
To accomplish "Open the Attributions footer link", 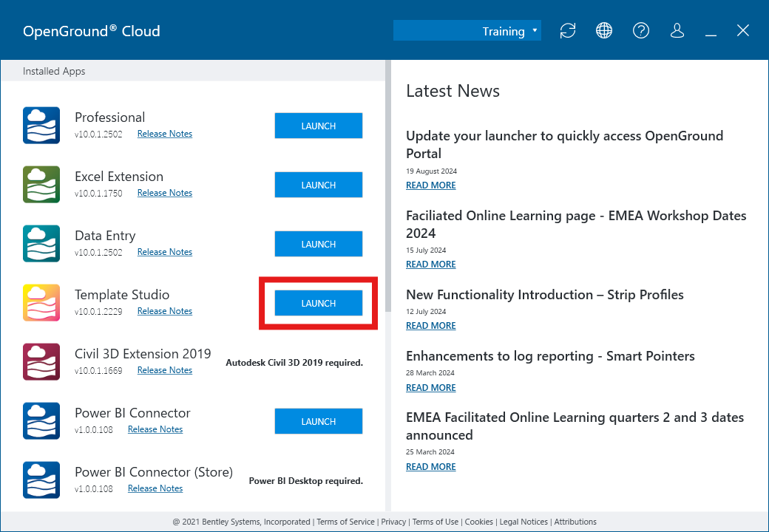I will coord(575,522).
